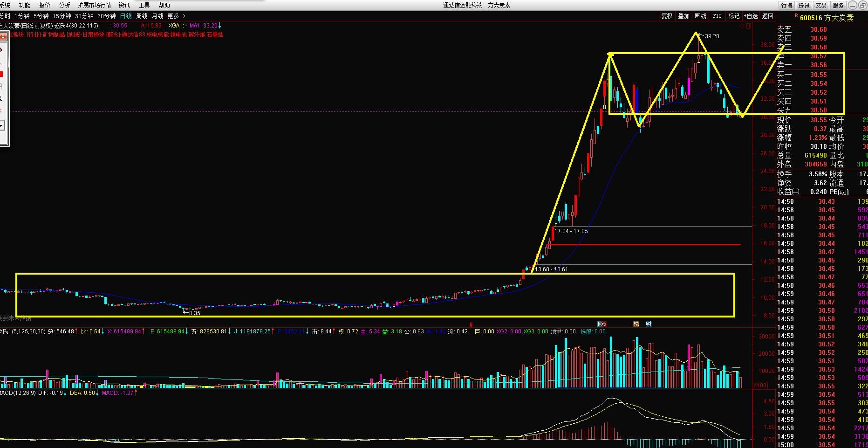
Task: Click the 39.20 high price label on chart
Action: point(711,36)
